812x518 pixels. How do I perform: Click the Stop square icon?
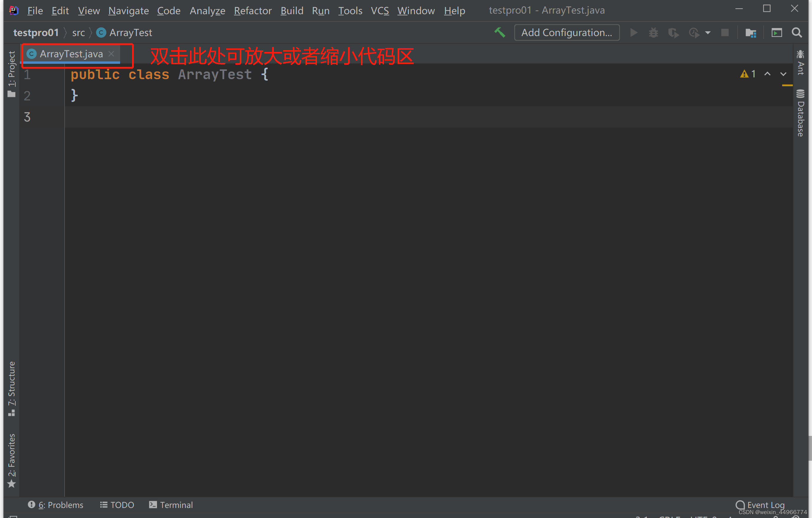(725, 32)
